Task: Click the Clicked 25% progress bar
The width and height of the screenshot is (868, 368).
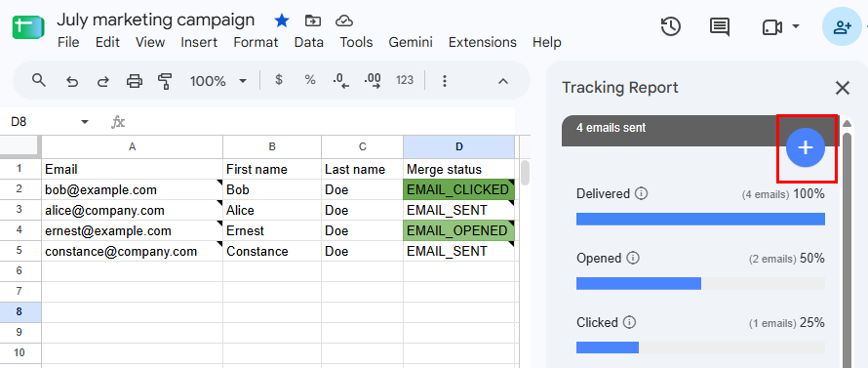Action: (x=701, y=348)
